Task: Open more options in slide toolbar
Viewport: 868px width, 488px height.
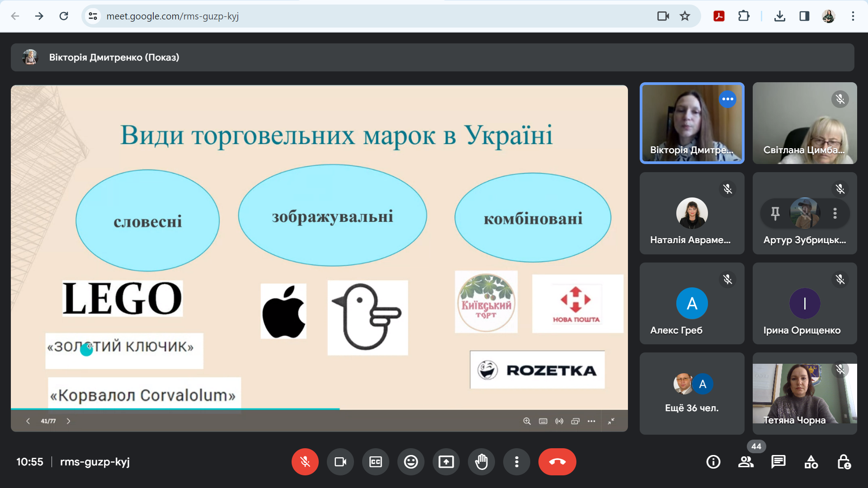Action: coord(591,421)
